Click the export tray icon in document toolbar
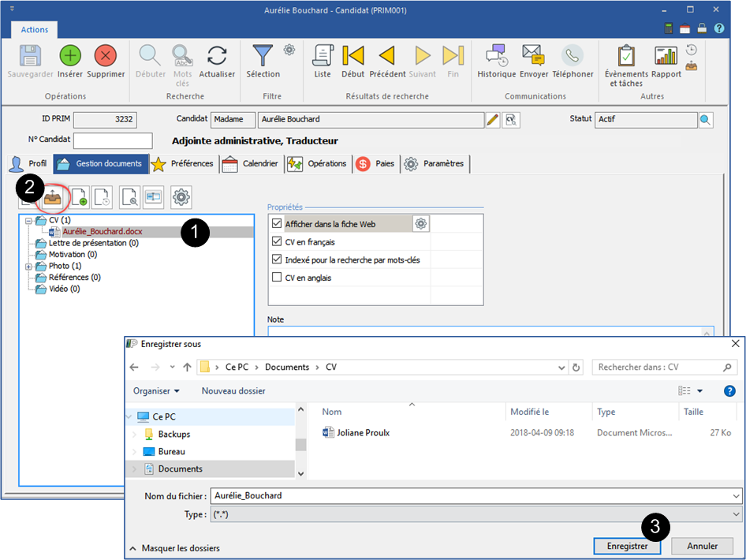This screenshot has width=746, height=560. pos(52,197)
